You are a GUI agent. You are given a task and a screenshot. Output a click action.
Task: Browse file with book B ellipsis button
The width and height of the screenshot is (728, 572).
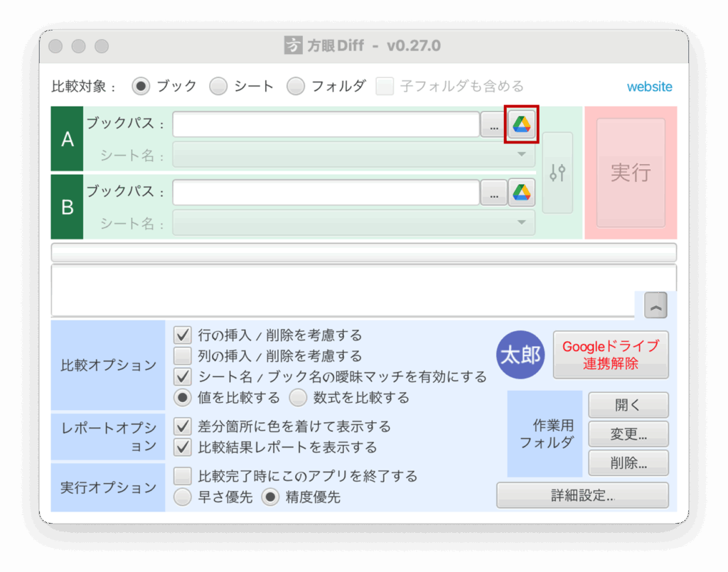click(493, 193)
